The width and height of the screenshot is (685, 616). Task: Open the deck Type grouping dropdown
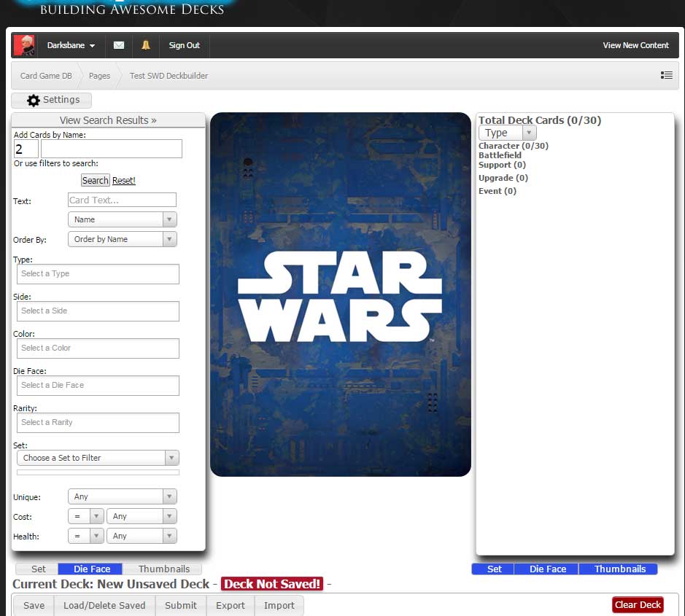pos(507,132)
